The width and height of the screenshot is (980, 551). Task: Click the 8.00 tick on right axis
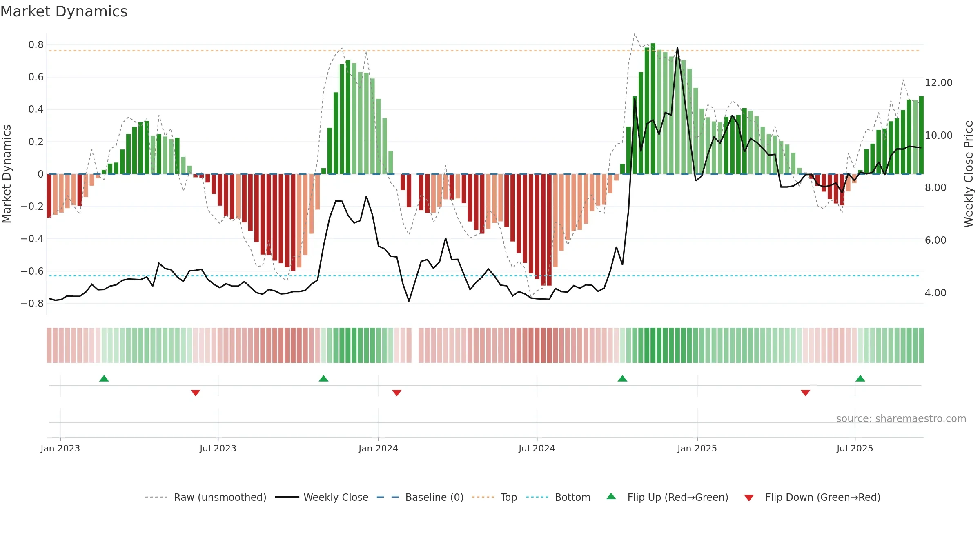935,188
